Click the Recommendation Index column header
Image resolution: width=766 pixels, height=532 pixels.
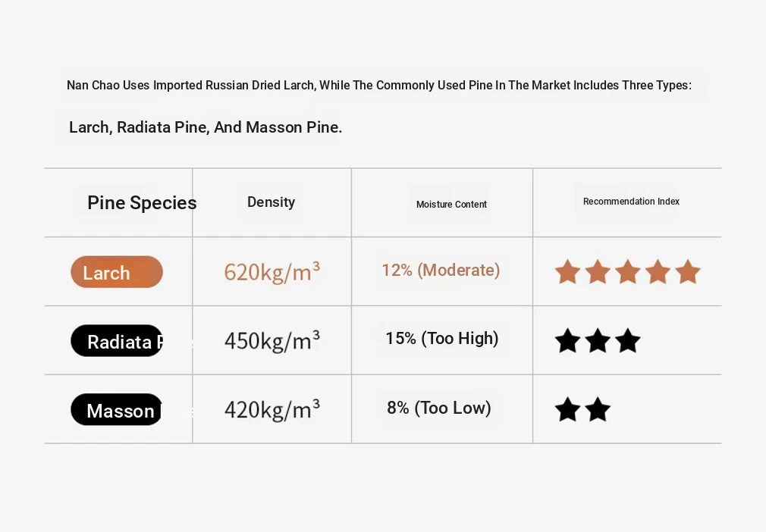click(631, 202)
